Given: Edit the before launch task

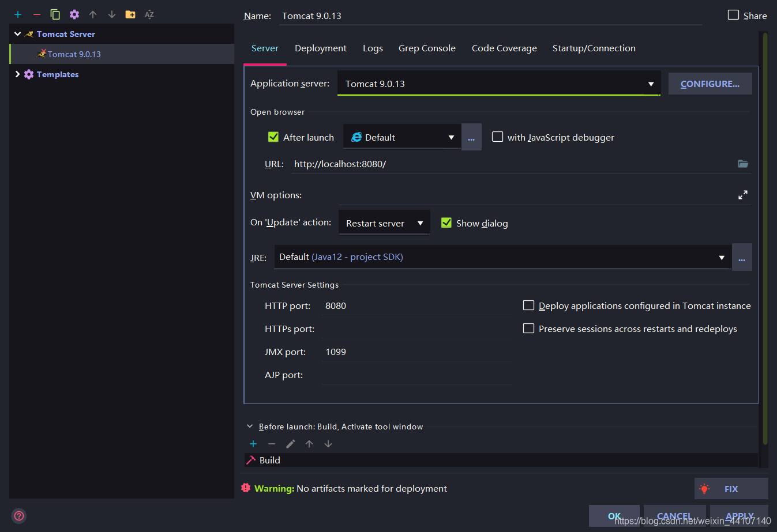Looking at the screenshot, I should 291,444.
